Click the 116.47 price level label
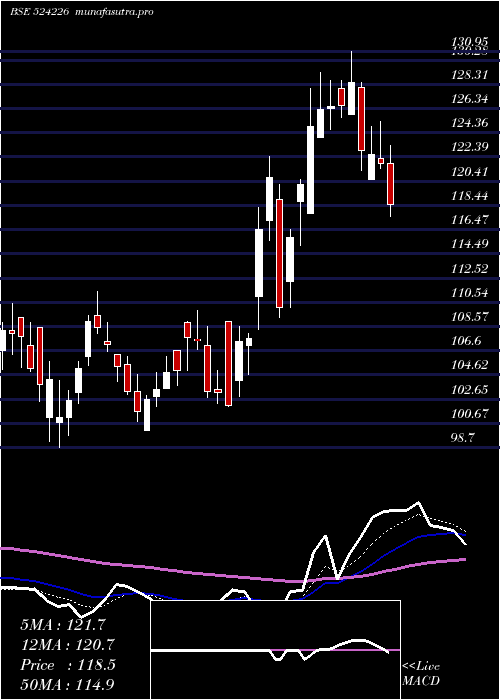The width and height of the screenshot is (500, 700). click(x=470, y=220)
